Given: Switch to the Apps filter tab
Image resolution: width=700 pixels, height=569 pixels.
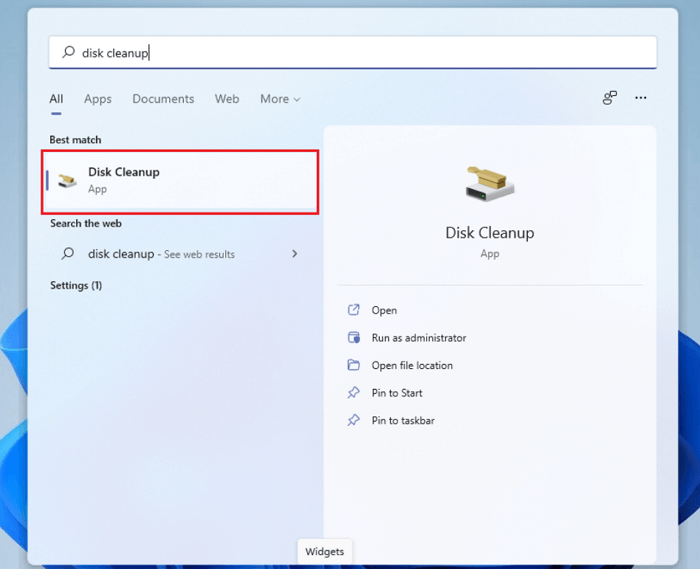Looking at the screenshot, I should pos(98,99).
